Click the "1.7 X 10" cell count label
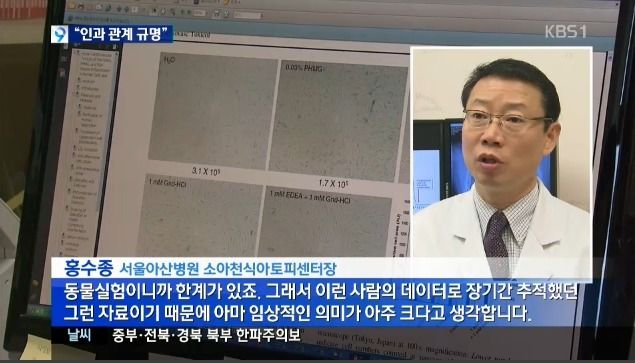This screenshot has width=635, height=363. [333, 184]
